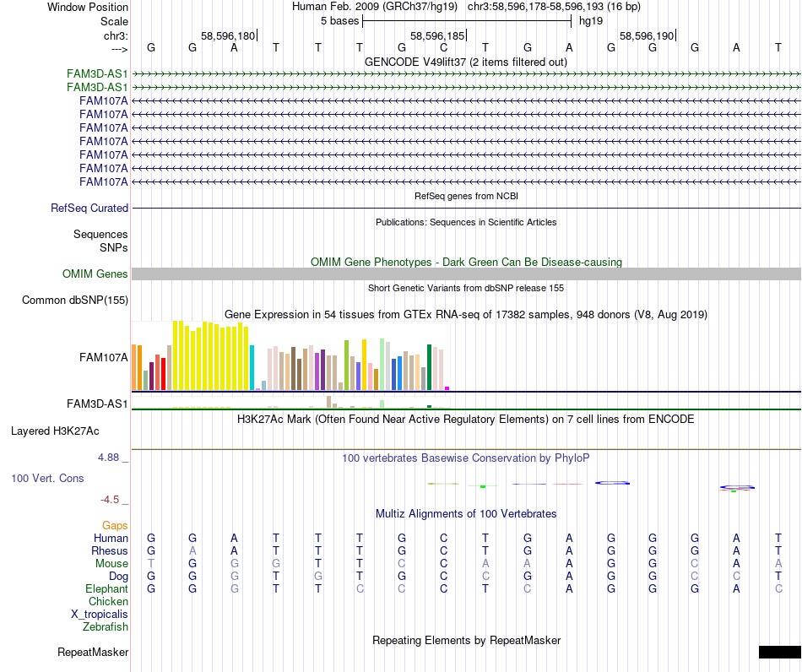Click the dark green bar in the FAM107A expression chart
Viewport: 802px width, 672px height.
click(x=429, y=368)
